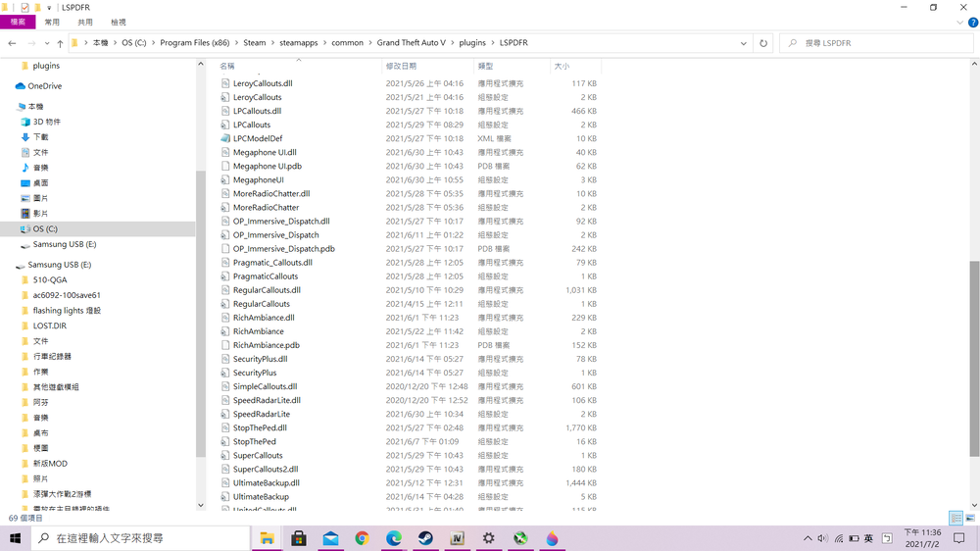Select the file named SecurityPlus.dll
This screenshot has height=551, width=980.
tap(260, 359)
